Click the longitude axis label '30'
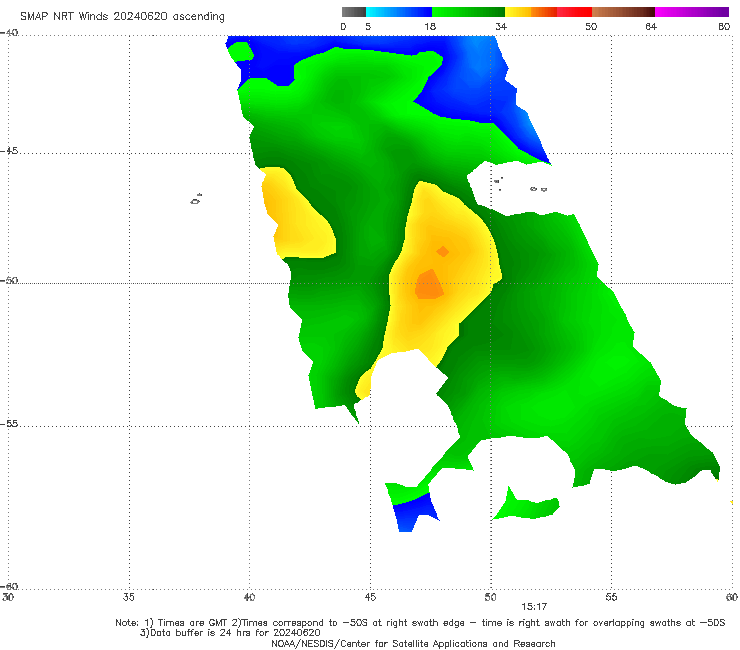 [x=8, y=598]
